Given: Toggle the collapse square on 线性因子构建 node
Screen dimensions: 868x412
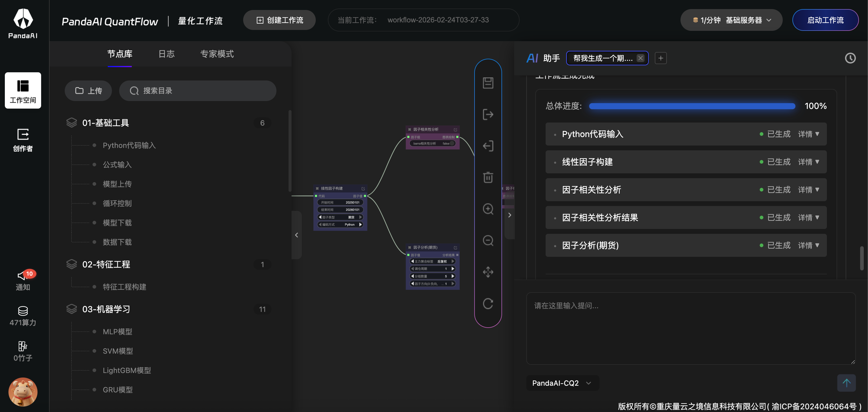Looking at the screenshot, I should click(x=317, y=188).
